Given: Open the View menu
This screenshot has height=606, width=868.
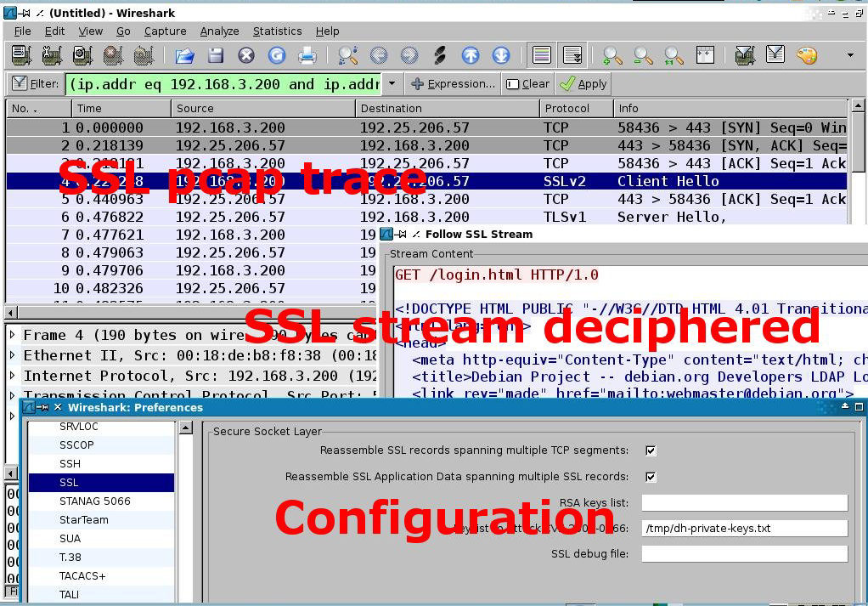Looking at the screenshot, I should tap(90, 31).
